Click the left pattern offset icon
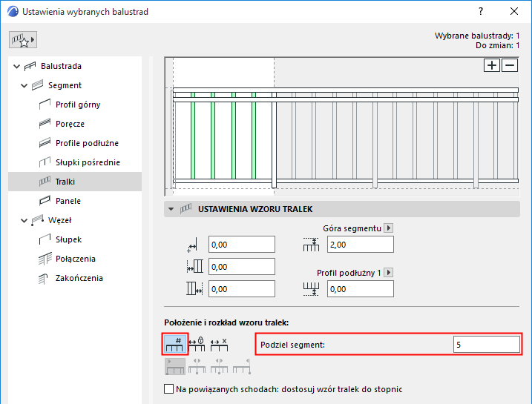This screenshot has width=532, height=404. (194, 267)
